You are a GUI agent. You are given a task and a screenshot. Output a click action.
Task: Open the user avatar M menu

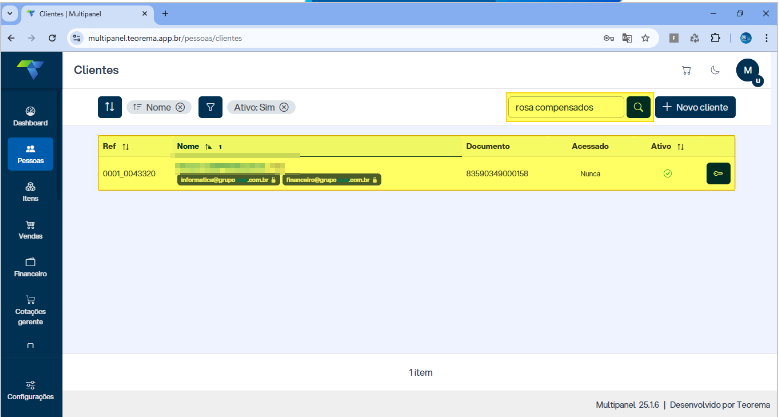[748, 70]
